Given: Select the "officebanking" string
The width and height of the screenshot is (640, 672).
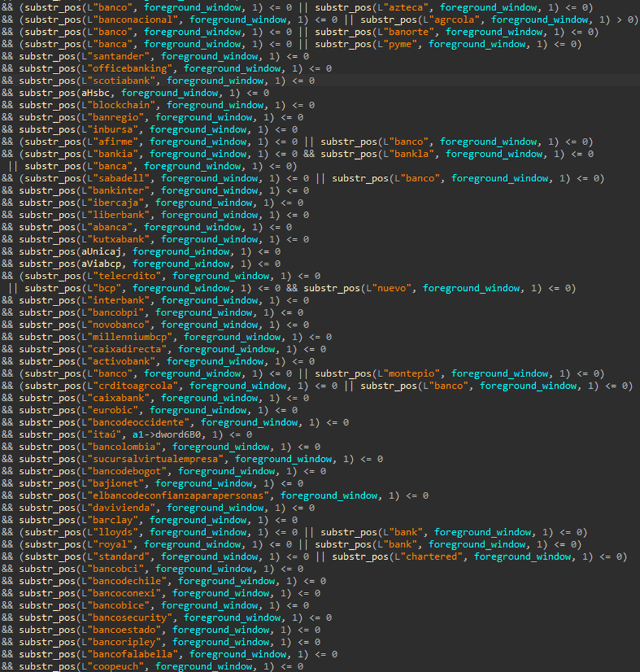Looking at the screenshot, I should tap(130, 68).
